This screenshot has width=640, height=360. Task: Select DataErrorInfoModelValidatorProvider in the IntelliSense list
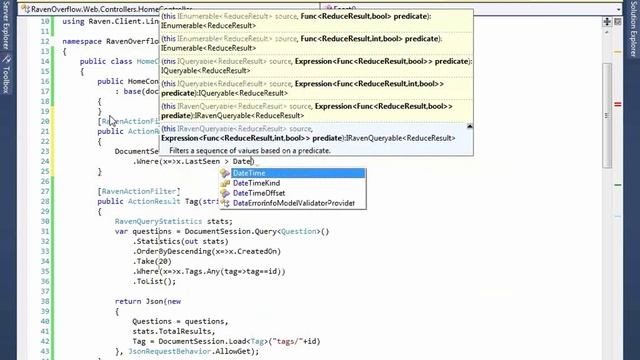(293, 203)
